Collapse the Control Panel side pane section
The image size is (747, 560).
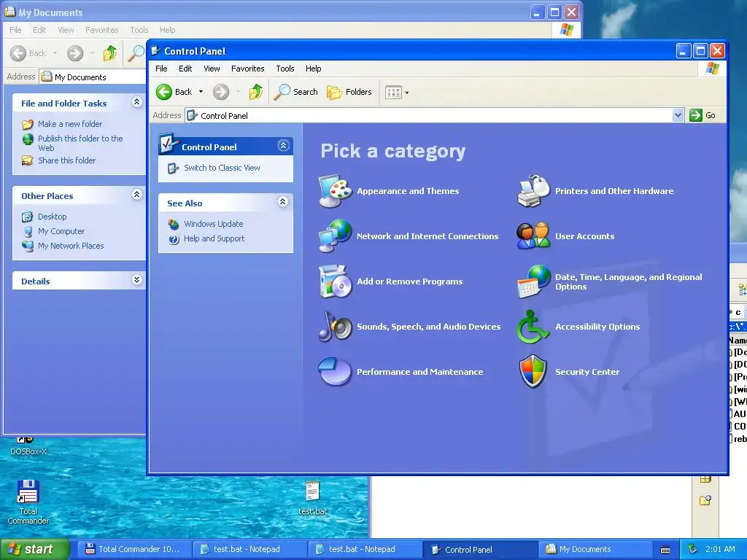(x=284, y=146)
